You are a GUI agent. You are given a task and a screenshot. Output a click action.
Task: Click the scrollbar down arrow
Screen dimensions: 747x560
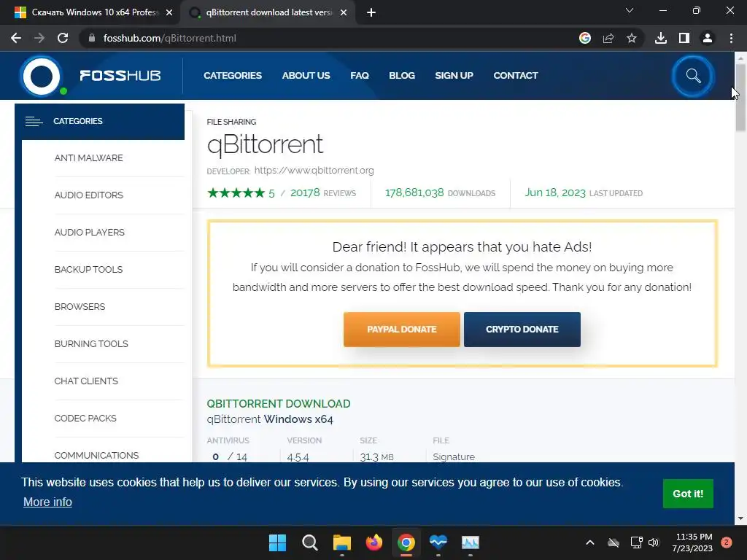coord(740,518)
